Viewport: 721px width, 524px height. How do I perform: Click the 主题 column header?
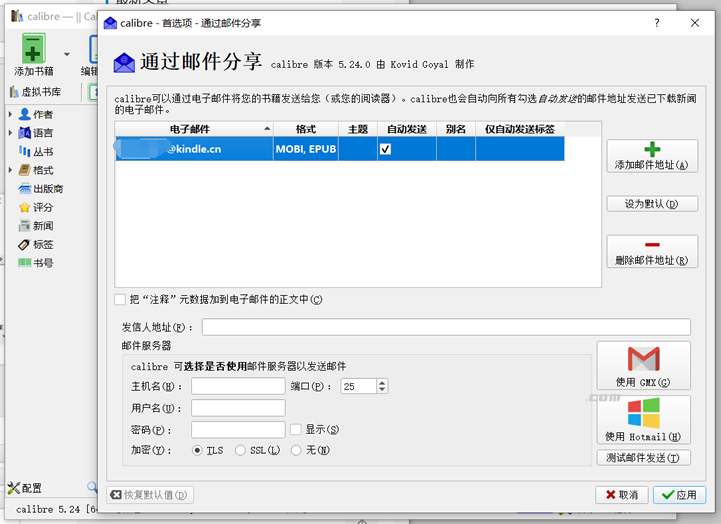(358, 129)
